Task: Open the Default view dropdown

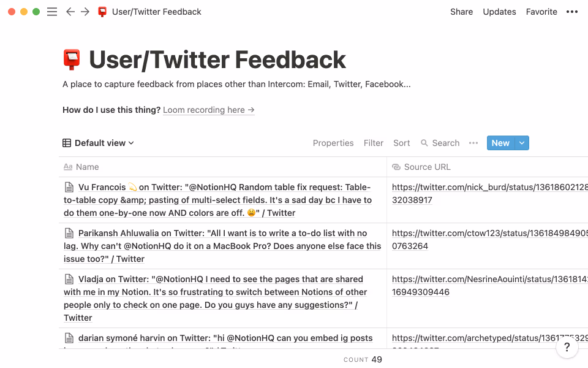Action: tap(99, 142)
